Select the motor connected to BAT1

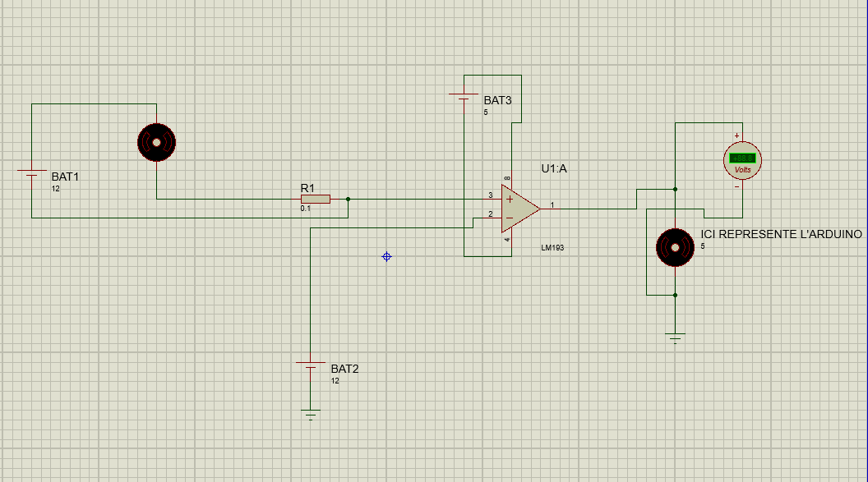(157, 143)
